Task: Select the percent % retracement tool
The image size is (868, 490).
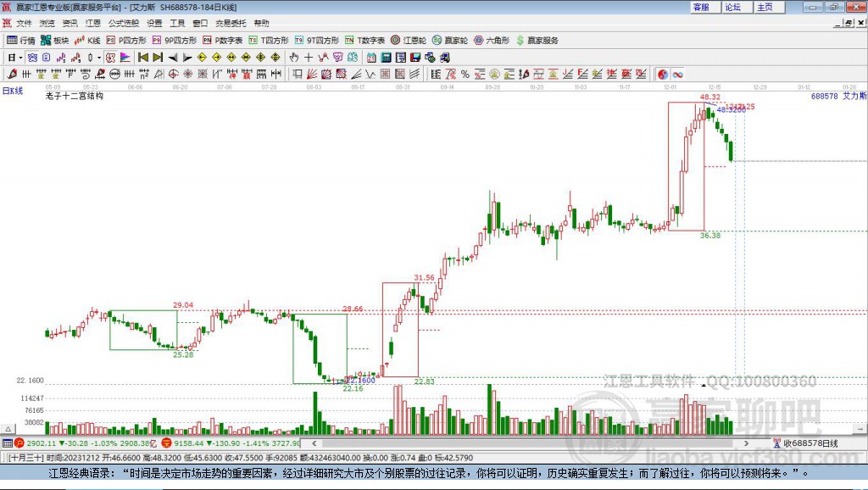Action: pos(465,75)
